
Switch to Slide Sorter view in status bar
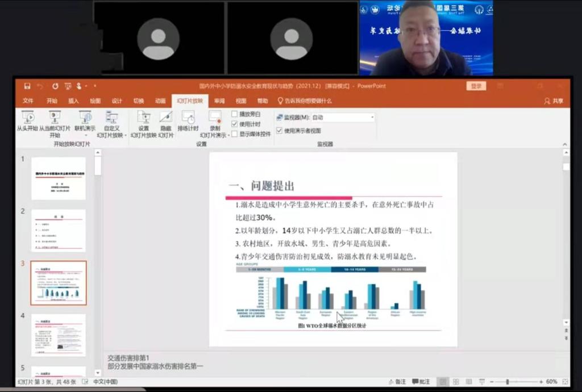pyautogui.click(x=455, y=382)
